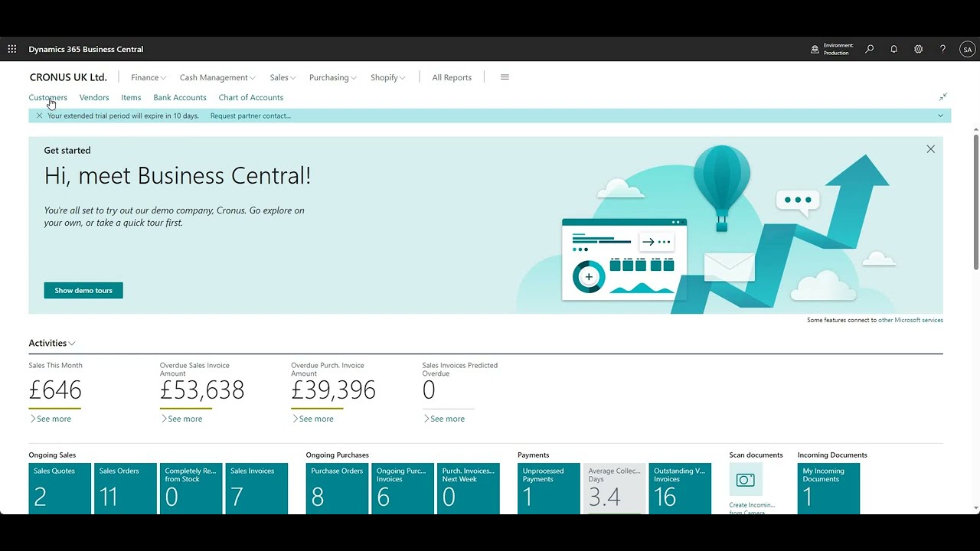
Task: Open the Bank Accounts list
Action: click(180, 97)
